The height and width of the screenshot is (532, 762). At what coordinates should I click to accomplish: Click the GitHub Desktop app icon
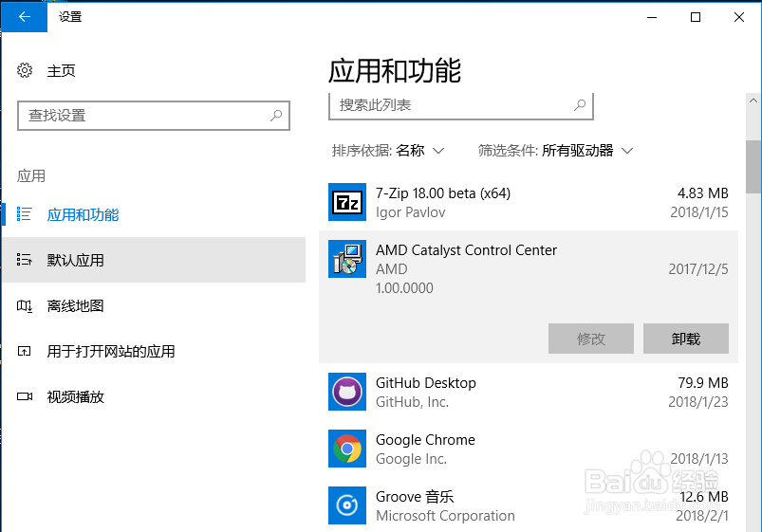(347, 392)
